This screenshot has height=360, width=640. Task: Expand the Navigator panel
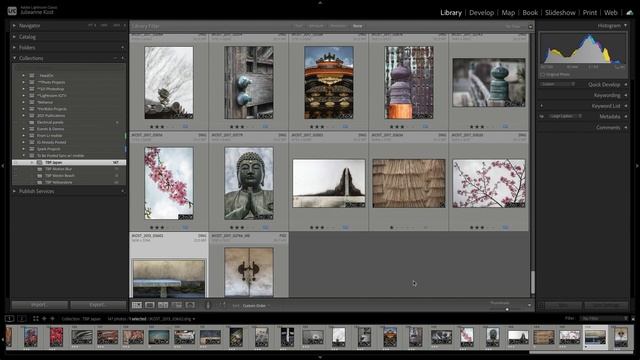14,26
